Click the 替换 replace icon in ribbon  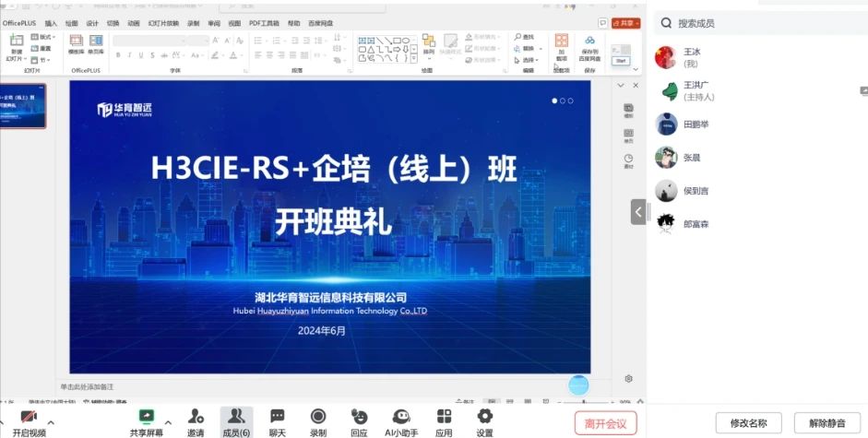pos(517,48)
